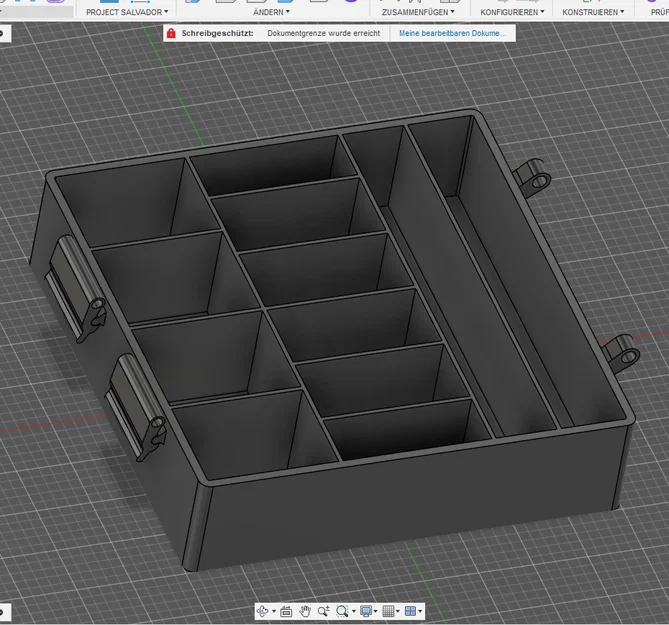Viewport: 669px width, 625px height.
Task: Expand the Viewports dropdown arrow
Action: pos(420,611)
